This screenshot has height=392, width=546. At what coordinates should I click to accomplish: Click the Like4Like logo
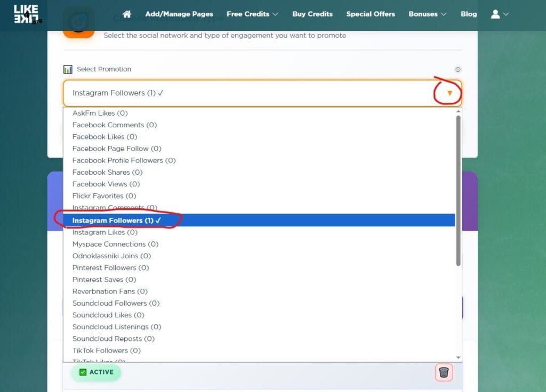coord(26,14)
